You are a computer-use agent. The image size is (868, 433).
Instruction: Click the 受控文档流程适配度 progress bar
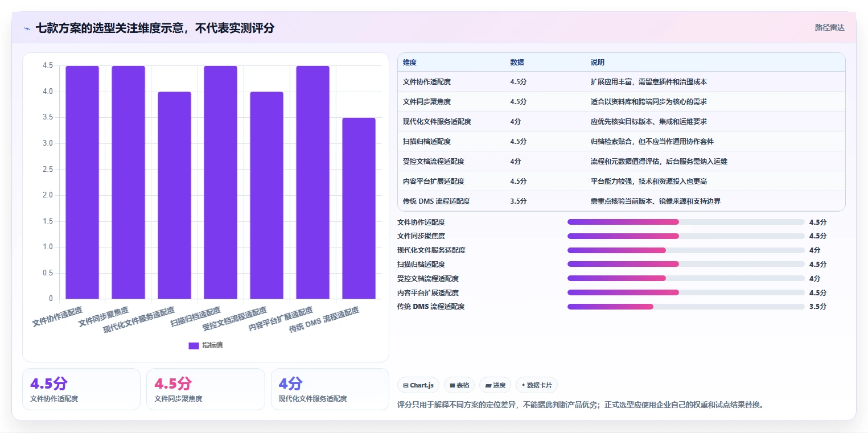(686, 278)
